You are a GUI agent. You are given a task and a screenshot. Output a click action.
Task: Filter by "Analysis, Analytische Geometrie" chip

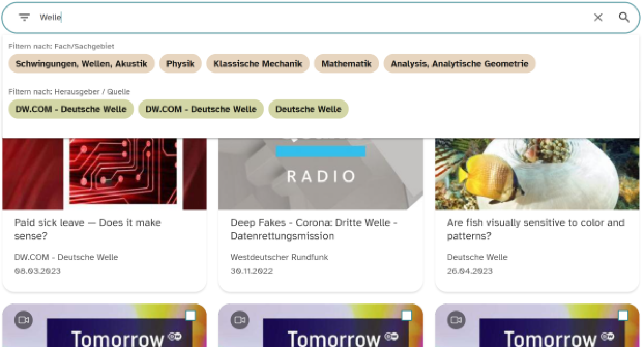click(459, 63)
